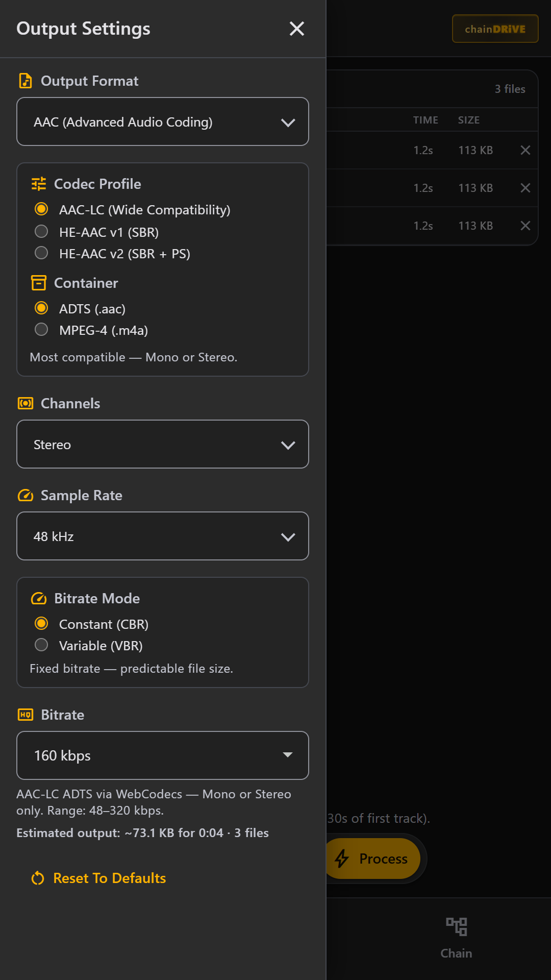Choose ADTS (.aac) container
The image size is (551, 980).
pos(80,308)
